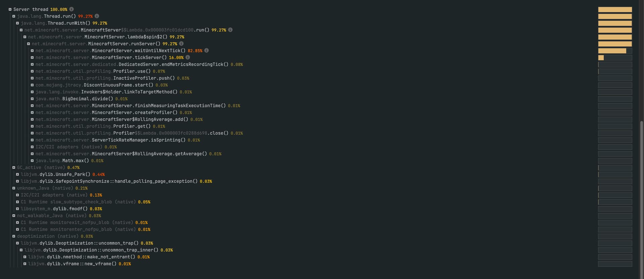This screenshot has height=279, width=644.
Task: Open info icon beside MinecraftServer$$Lambda run()
Action: (x=230, y=30)
